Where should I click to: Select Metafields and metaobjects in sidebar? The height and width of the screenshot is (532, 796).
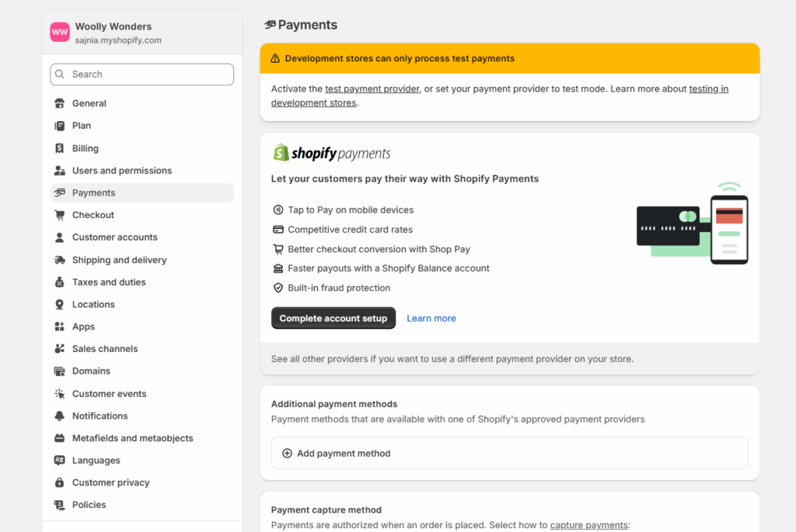click(x=132, y=439)
